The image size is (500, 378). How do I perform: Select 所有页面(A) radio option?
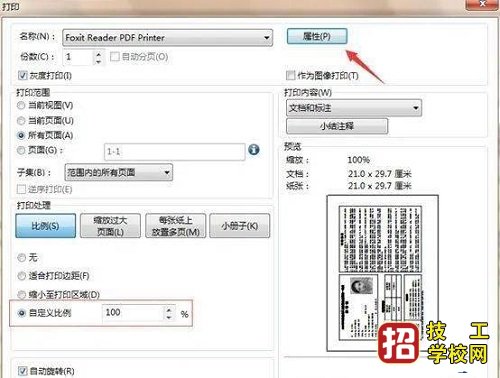[x=21, y=135]
